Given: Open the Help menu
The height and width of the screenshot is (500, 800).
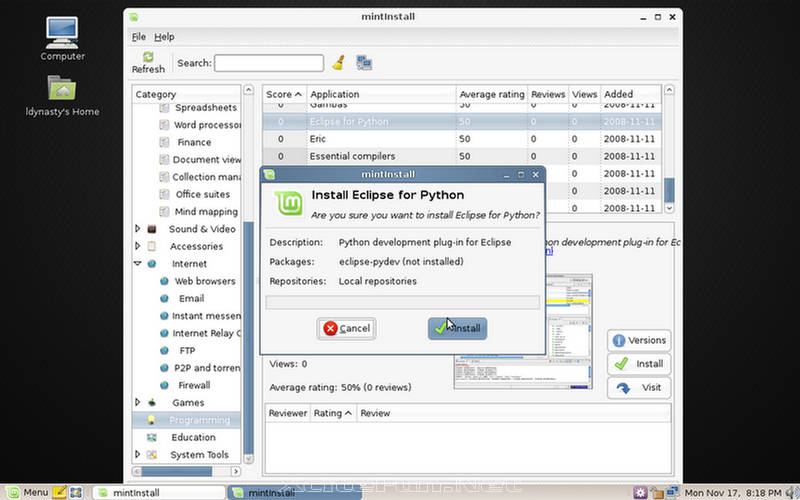Looking at the screenshot, I should [x=164, y=37].
